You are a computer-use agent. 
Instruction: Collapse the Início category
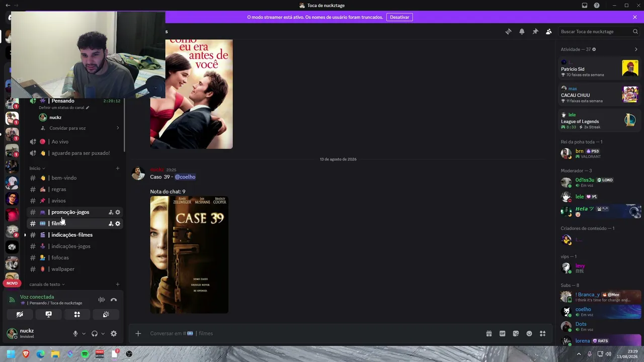(37, 168)
